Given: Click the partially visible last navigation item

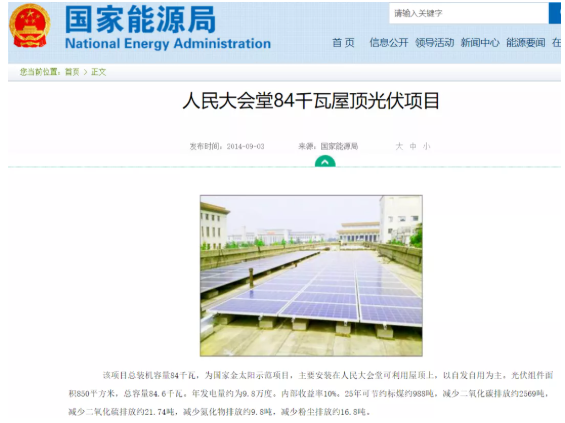Looking at the screenshot, I should [556, 43].
